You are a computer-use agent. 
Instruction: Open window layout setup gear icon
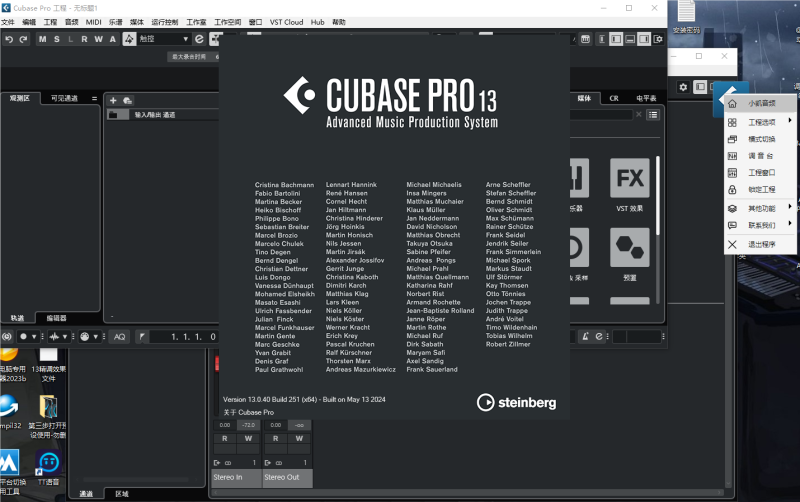pos(659,39)
